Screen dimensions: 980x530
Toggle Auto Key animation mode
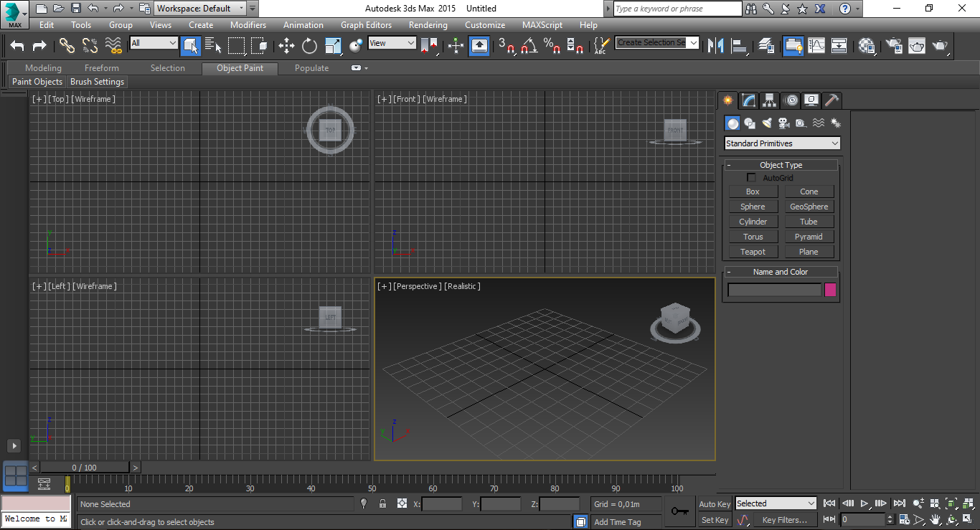715,504
